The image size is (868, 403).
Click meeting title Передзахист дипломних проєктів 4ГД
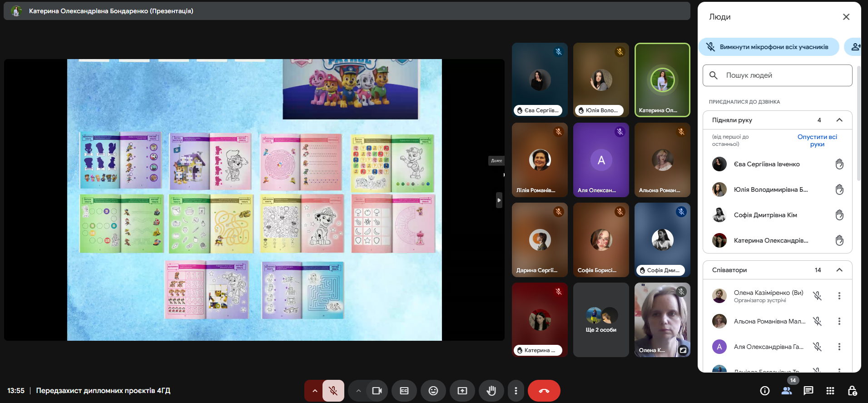point(103,391)
